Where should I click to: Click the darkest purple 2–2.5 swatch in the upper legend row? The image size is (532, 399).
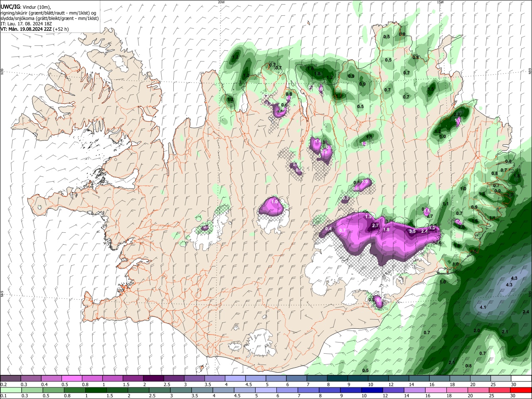coord(153,378)
